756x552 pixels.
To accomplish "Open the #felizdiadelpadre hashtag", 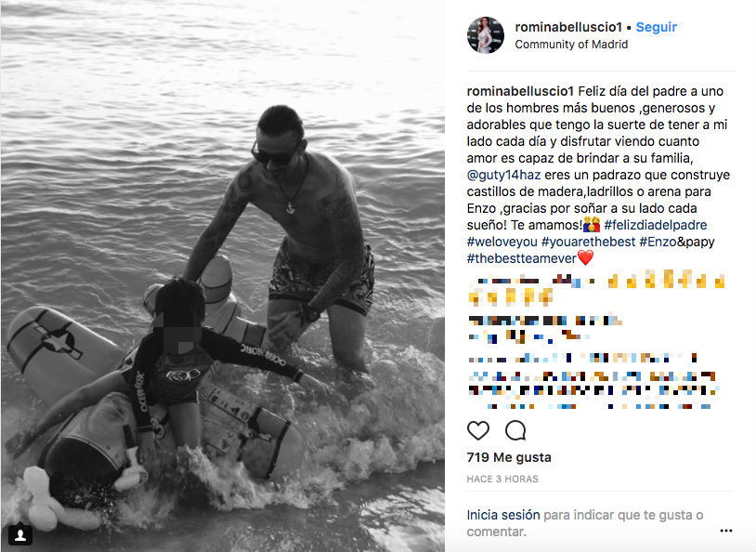I will click(x=656, y=225).
